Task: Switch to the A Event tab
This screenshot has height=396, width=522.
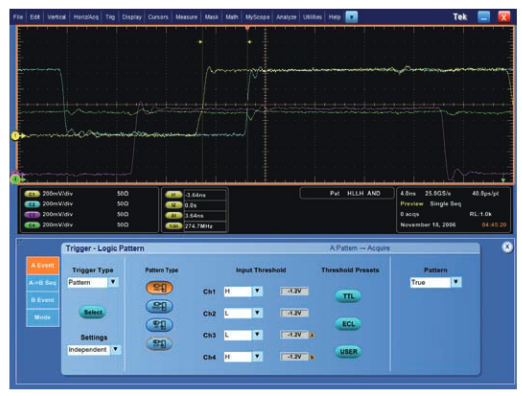Action: [x=43, y=265]
